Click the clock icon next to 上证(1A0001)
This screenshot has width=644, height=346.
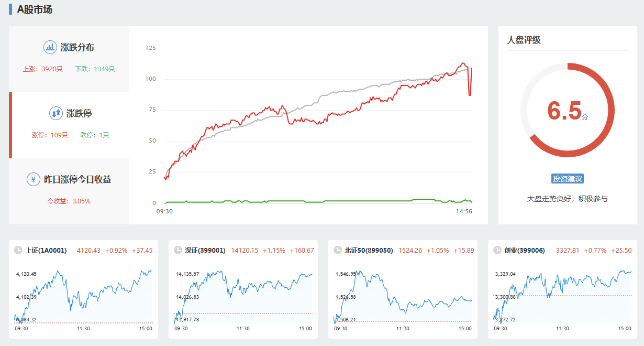click(18, 251)
